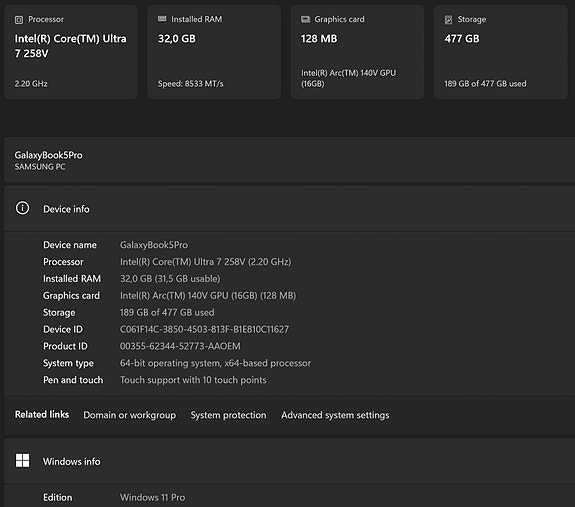Click the Device ID label
575x507 pixels.
[63, 329]
